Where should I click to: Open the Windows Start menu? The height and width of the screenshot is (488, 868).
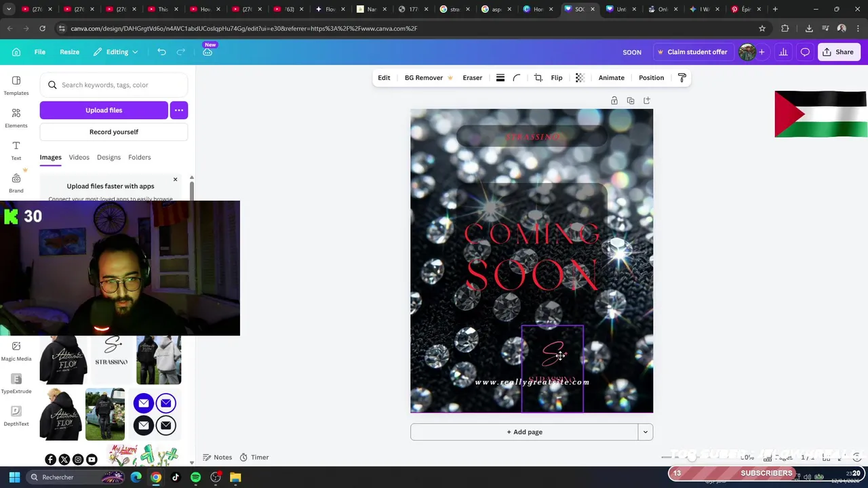pyautogui.click(x=14, y=477)
